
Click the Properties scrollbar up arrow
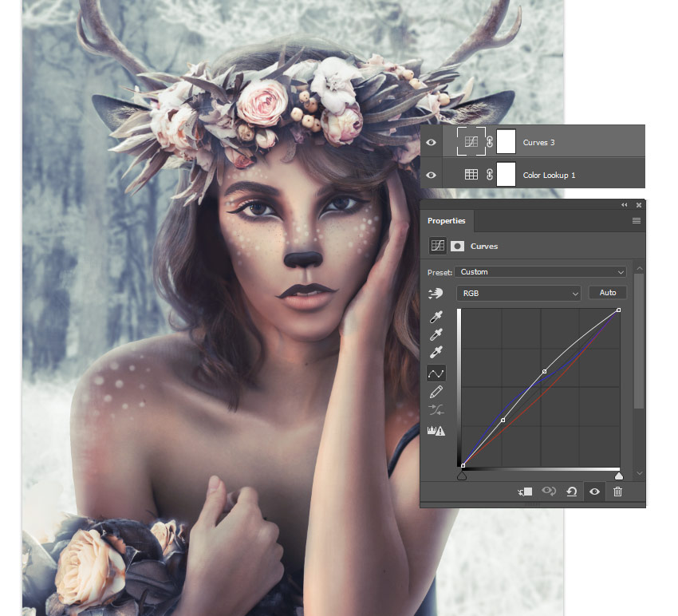[x=639, y=269]
